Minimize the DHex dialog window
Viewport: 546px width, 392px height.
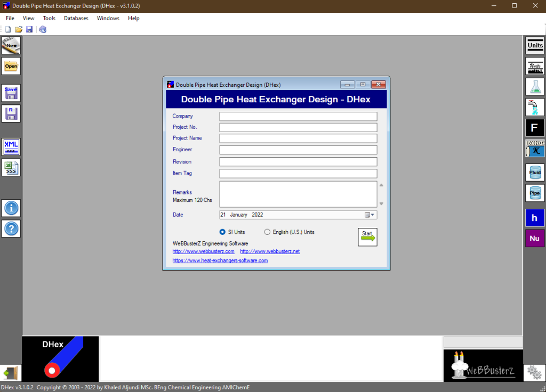(x=347, y=85)
